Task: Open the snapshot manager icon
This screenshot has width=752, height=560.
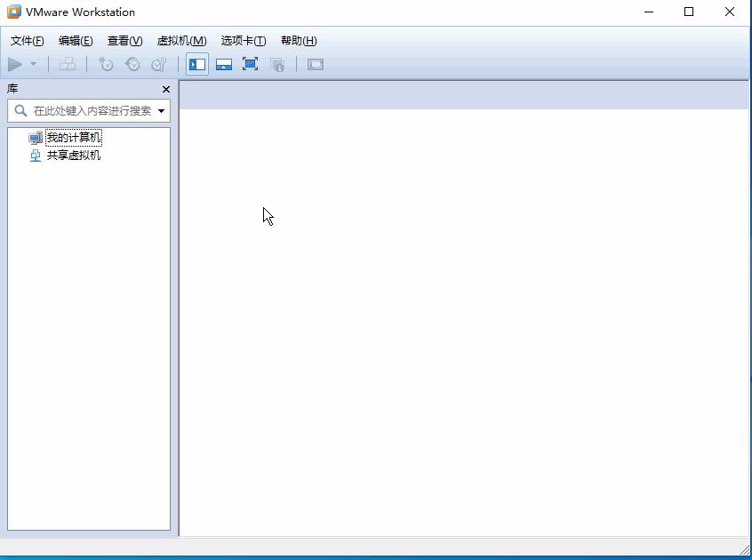Action: click(159, 64)
